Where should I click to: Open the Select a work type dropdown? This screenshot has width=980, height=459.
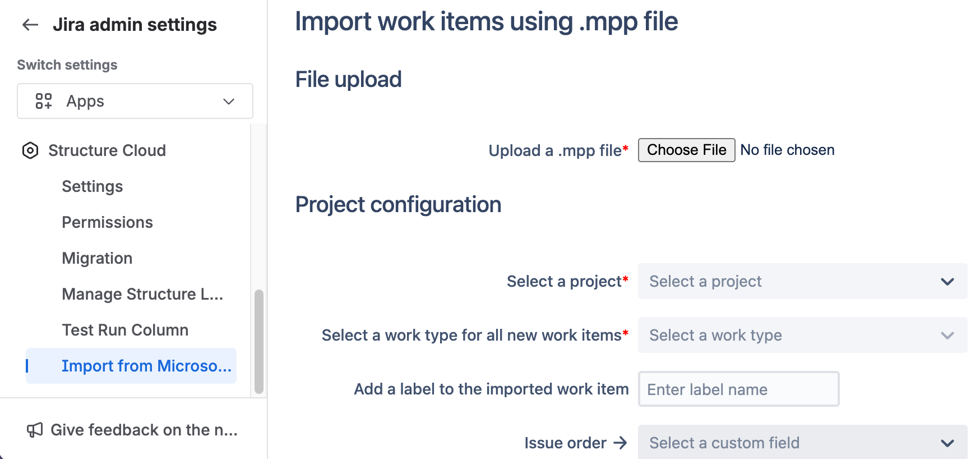[x=802, y=335]
